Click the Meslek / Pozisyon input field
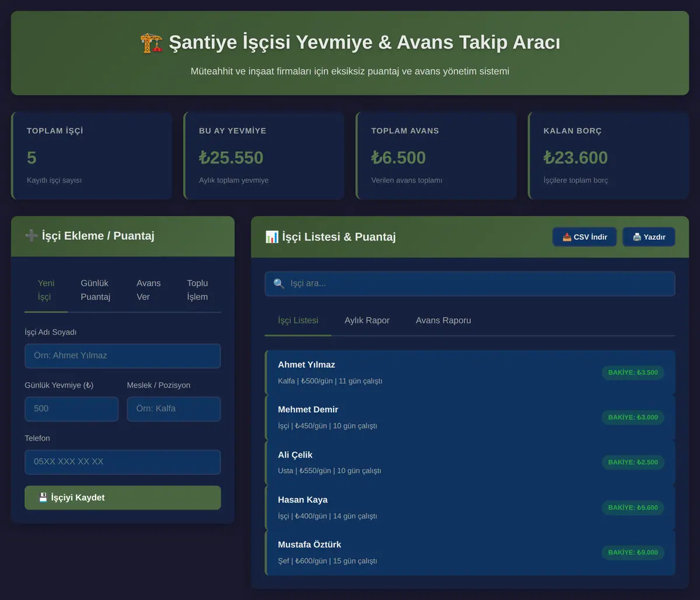The height and width of the screenshot is (600, 700). pos(174,409)
